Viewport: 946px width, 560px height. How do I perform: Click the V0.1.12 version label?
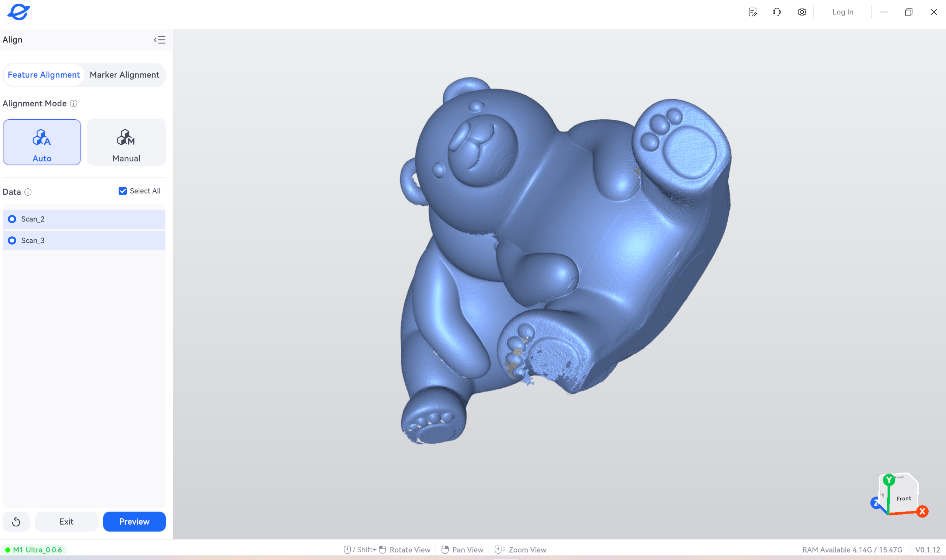(928, 550)
